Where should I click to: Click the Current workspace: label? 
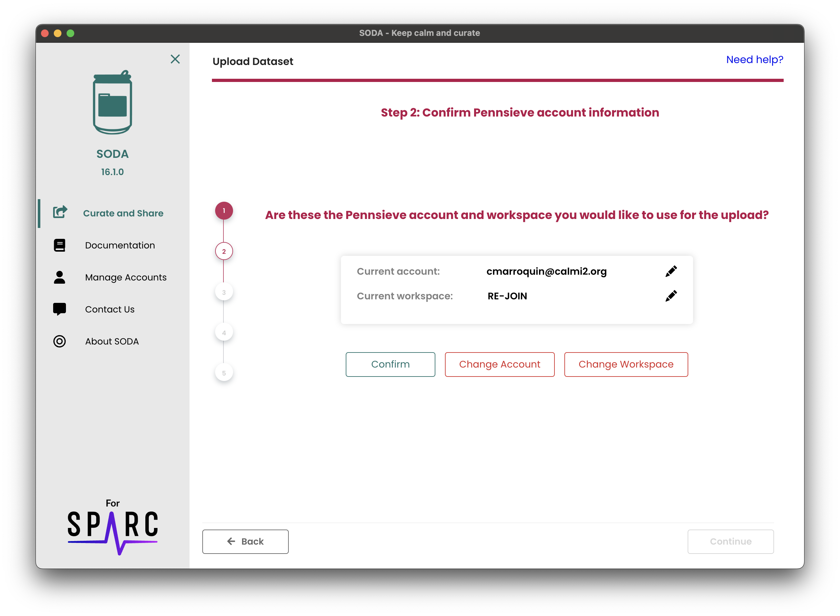point(405,296)
